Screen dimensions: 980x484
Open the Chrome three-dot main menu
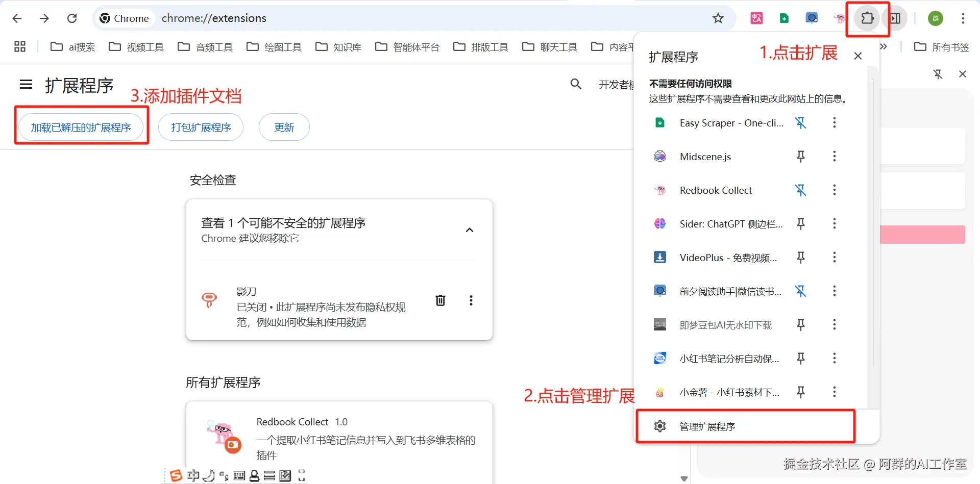963,18
